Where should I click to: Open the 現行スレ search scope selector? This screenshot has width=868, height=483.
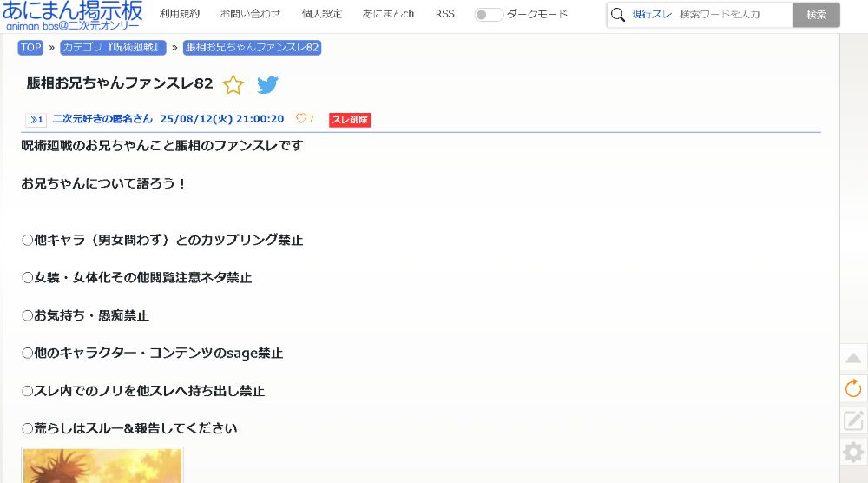(x=651, y=15)
